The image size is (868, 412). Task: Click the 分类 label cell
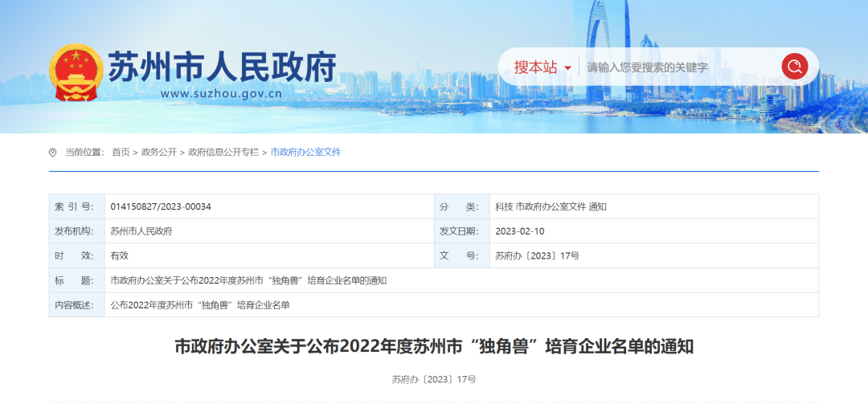click(462, 207)
